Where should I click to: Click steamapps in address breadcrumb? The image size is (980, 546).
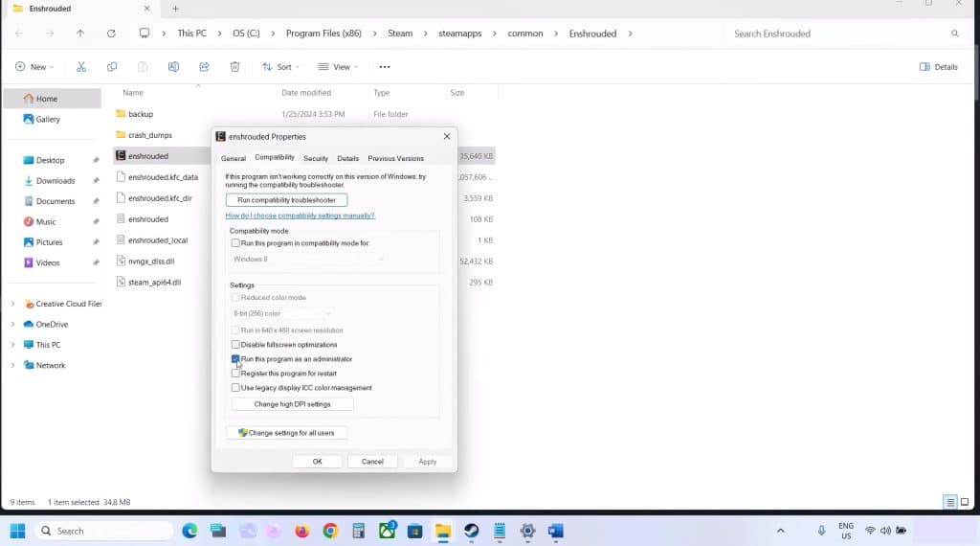(460, 34)
